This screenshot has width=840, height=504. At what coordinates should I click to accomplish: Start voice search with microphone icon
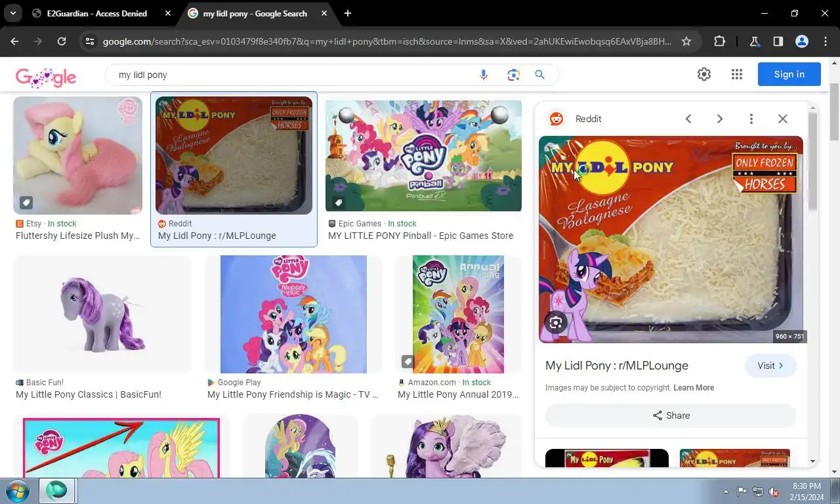coord(484,75)
